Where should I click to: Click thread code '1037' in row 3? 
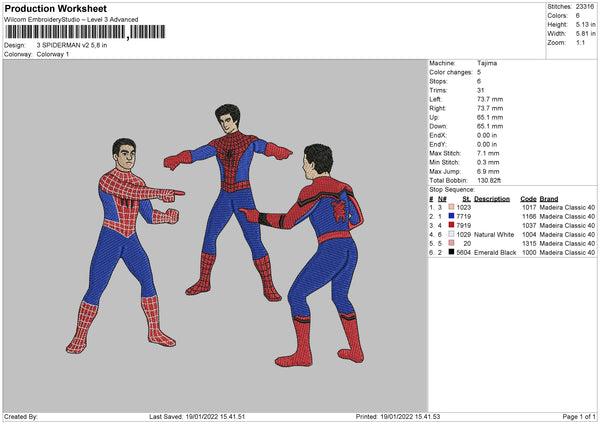pos(529,225)
